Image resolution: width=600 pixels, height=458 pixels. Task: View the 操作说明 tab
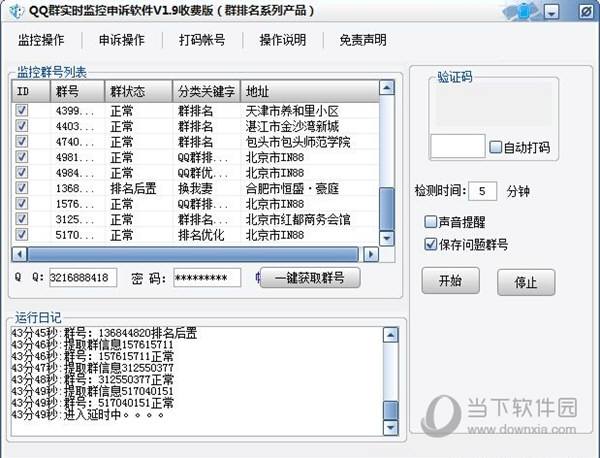tap(282, 40)
